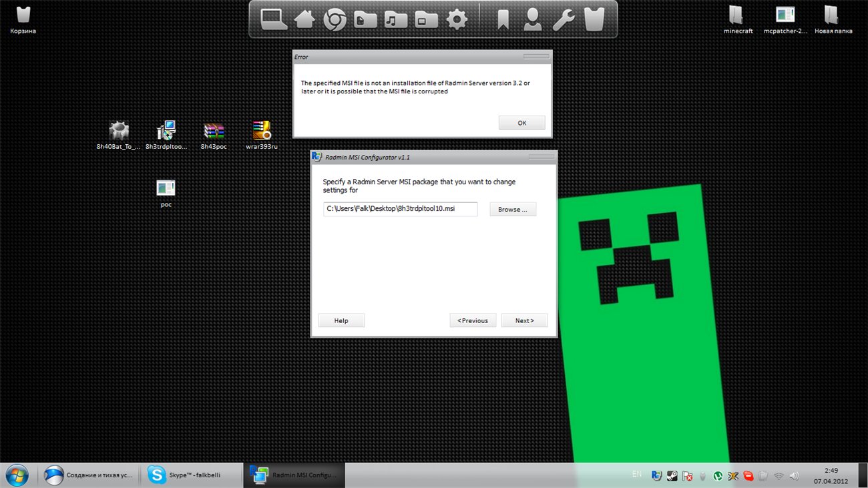The image size is (868, 488).
Task: Open the Windows Start menu
Action: pos(17,475)
